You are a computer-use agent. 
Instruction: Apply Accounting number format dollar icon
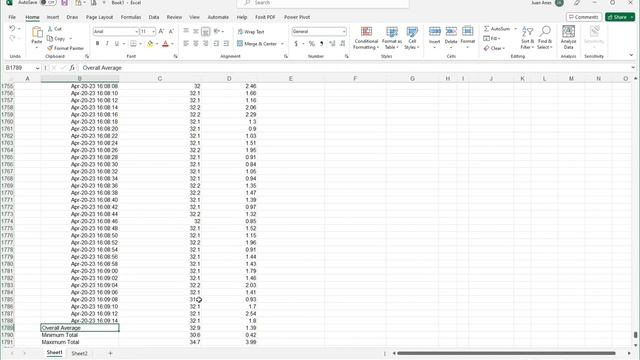pyautogui.click(x=296, y=44)
